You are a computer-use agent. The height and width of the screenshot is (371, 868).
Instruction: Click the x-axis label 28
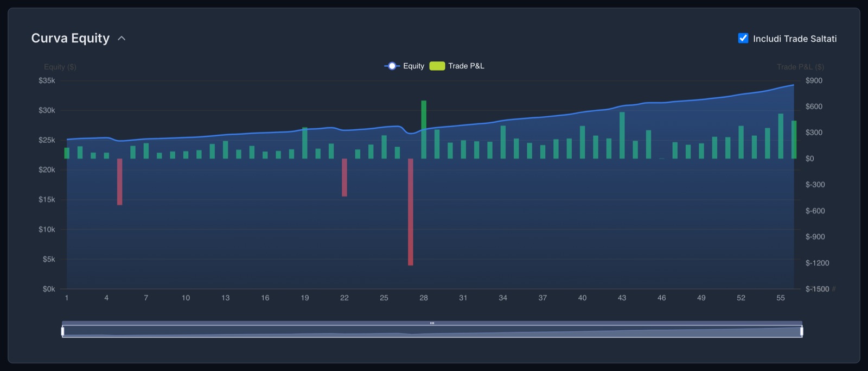point(424,298)
